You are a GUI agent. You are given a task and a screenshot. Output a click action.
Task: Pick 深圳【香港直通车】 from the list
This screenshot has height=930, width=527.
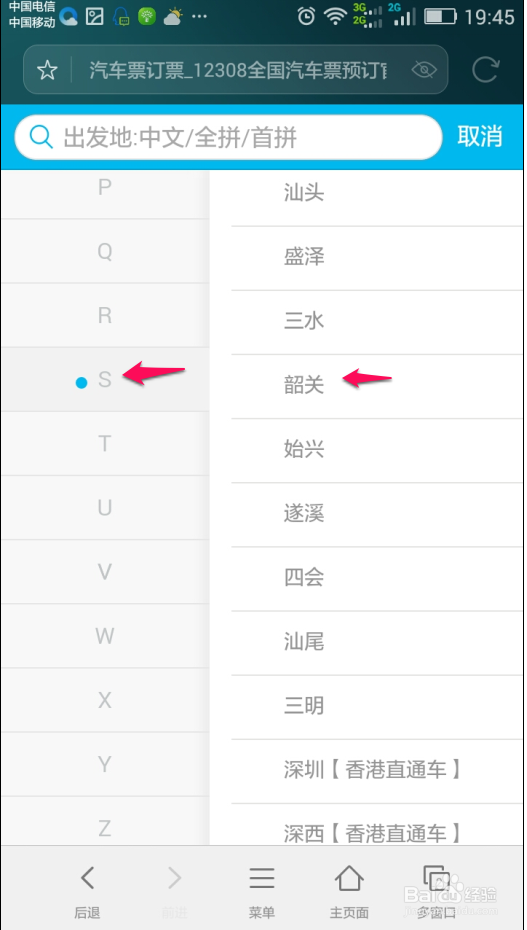point(377,771)
